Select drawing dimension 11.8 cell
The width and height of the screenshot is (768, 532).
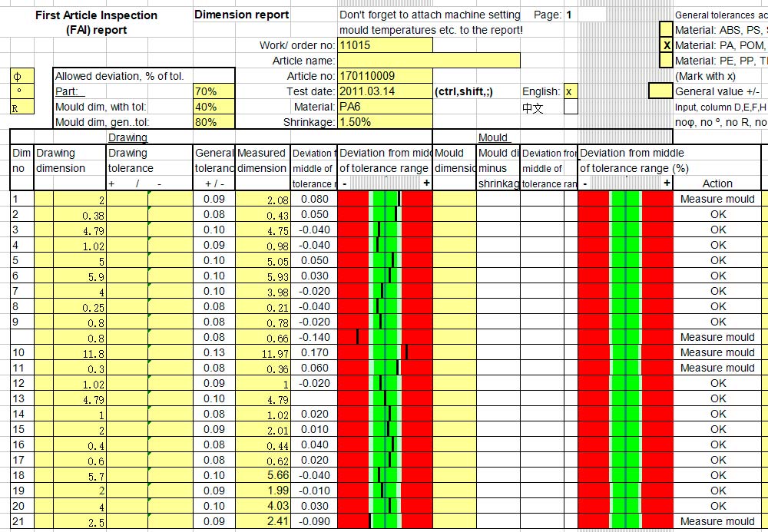point(79,352)
